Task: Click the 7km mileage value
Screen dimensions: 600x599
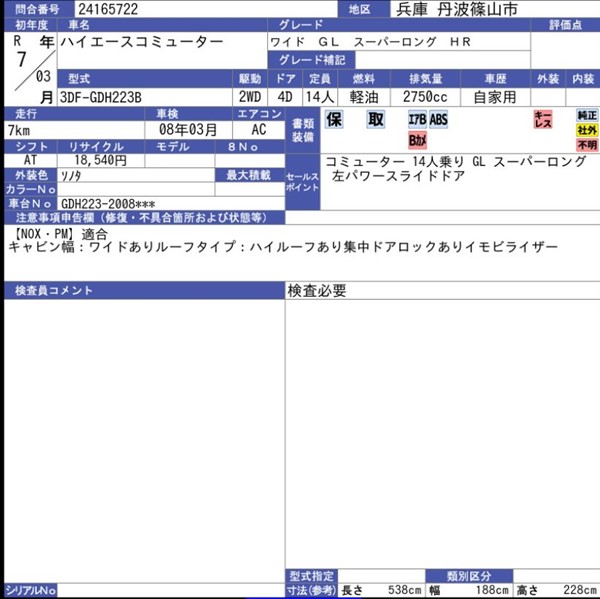Action: [19, 131]
